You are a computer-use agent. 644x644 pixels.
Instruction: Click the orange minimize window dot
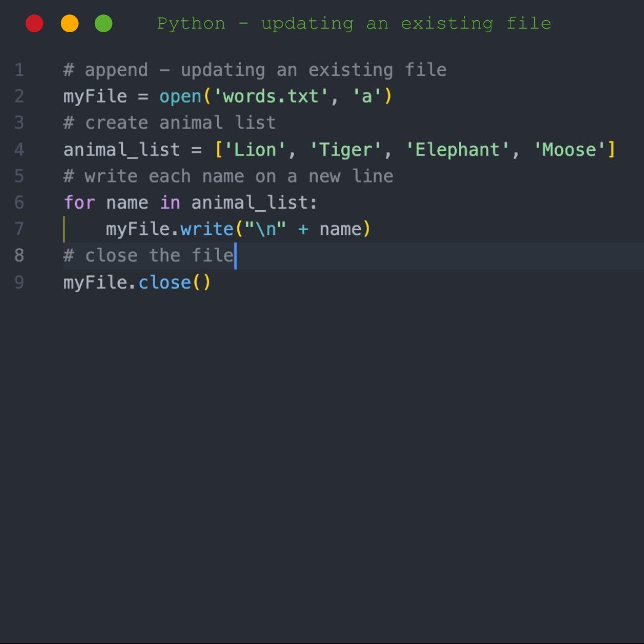coord(69,23)
